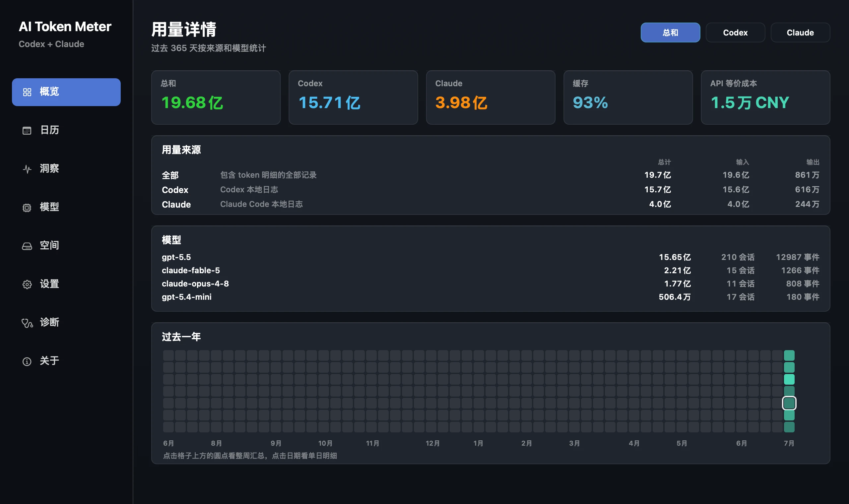Select the 全部 source row label
Screen dimensions: 849x504
pyautogui.click(x=170, y=175)
